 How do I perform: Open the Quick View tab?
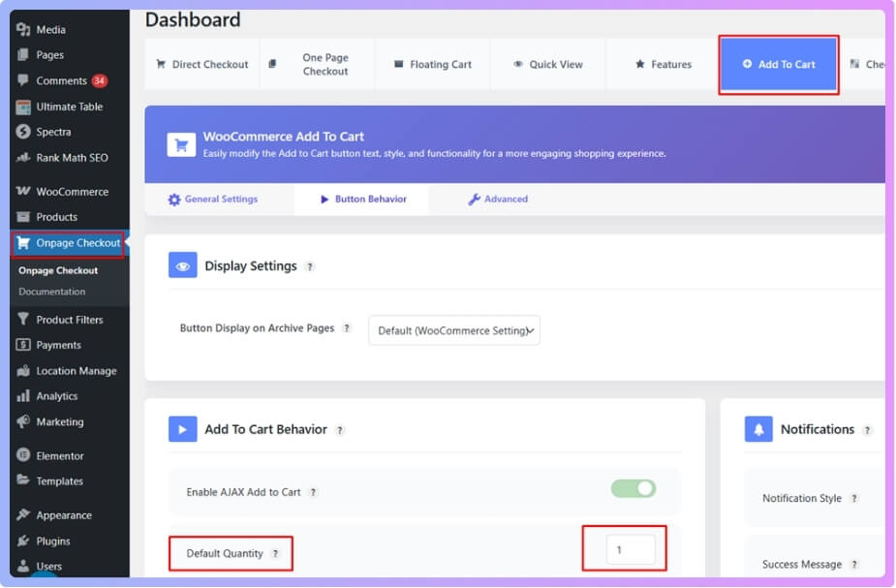(548, 65)
